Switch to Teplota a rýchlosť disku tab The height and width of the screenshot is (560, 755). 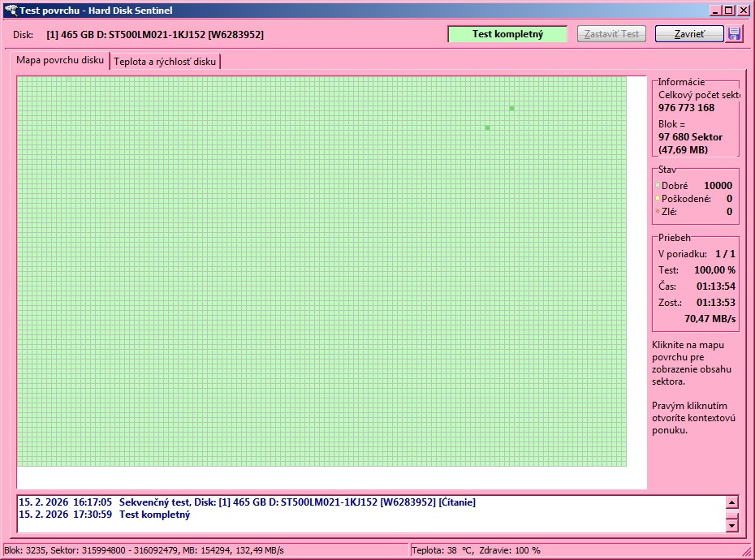(x=165, y=62)
